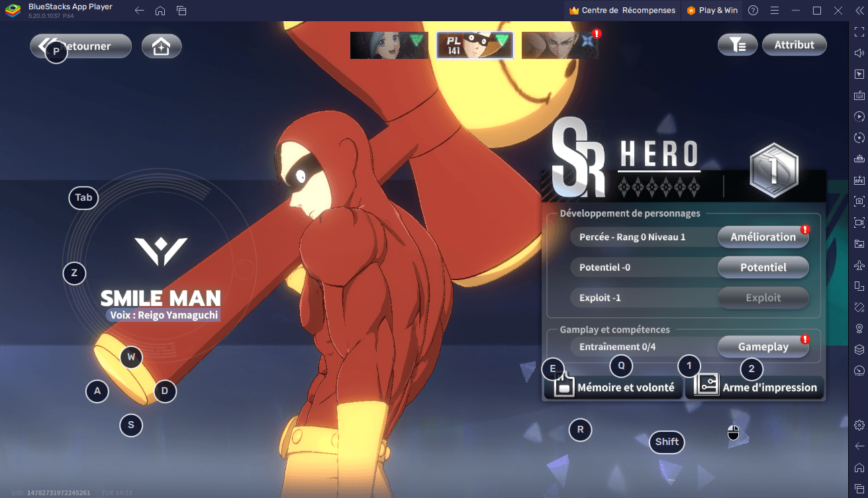The width and height of the screenshot is (868, 498).
Task: Click the R key overlay control
Action: pyautogui.click(x=580, y=430)
